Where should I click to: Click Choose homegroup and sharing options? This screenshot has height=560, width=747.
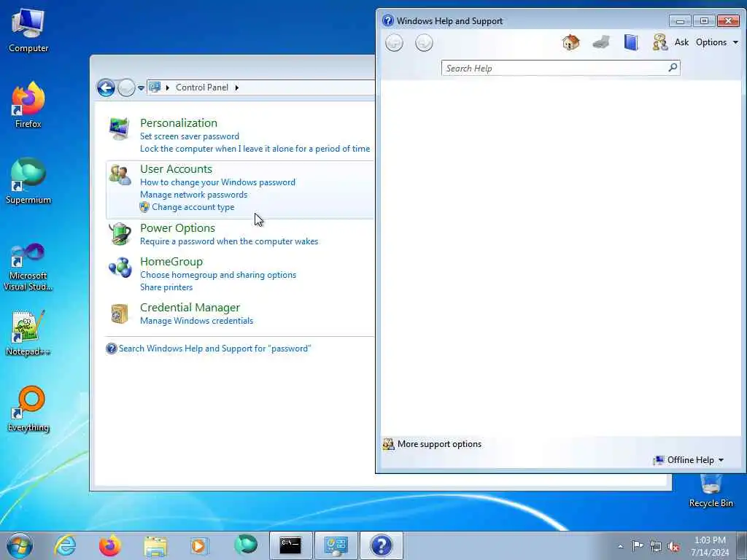(x=218, y=275)
